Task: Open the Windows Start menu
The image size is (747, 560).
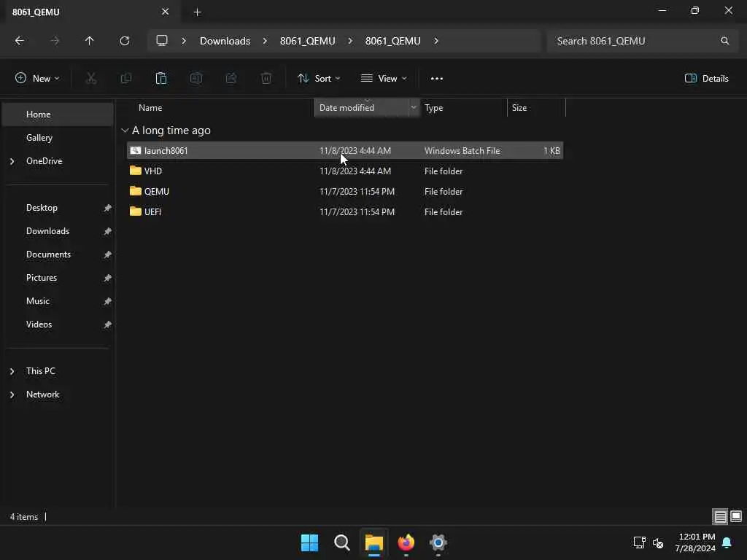Action: click(x=309, y=542)
